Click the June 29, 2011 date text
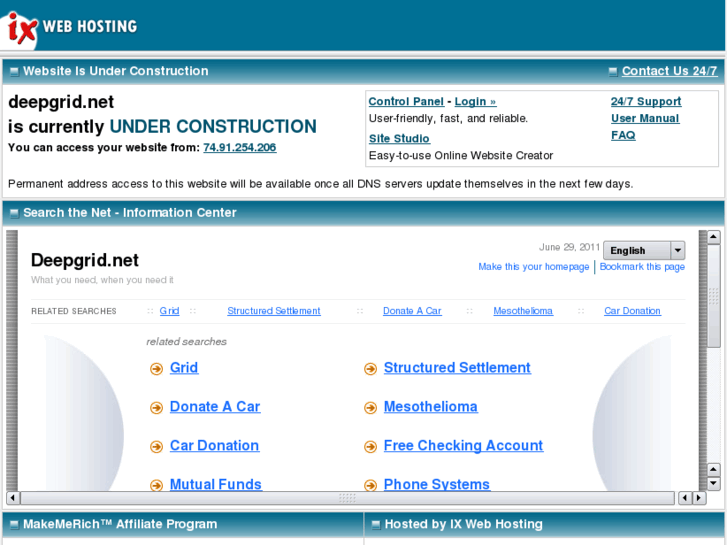 [x=569, y=247]
